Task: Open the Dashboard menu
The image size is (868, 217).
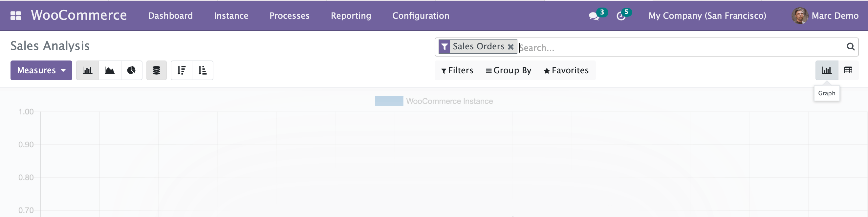Action: (x=170, y=15)
